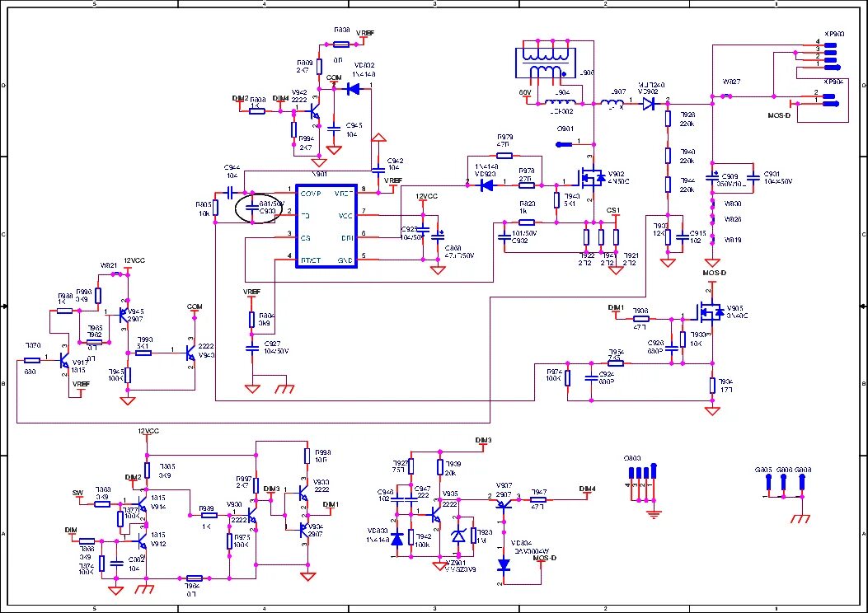Click the DIM4 label at the R947 output
Viewport: 868px width, 613px height.
pos(588,489)
